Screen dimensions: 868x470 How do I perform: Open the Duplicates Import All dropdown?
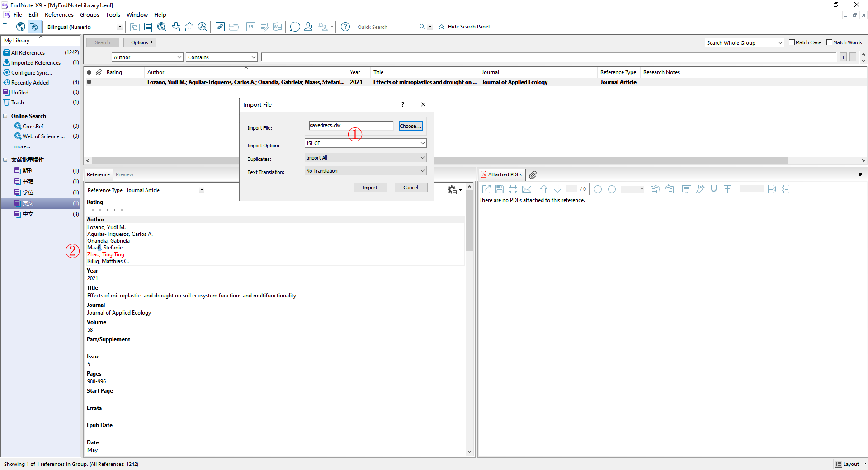coord(365,158)
